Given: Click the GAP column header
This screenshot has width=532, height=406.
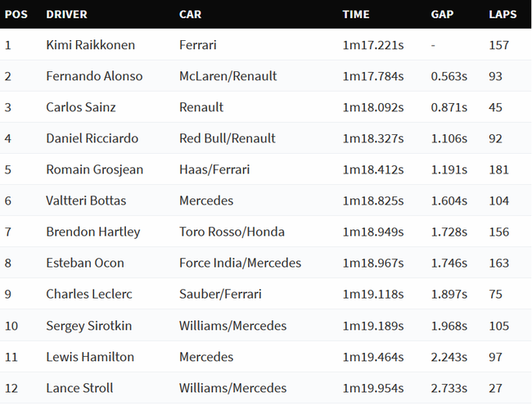Looking at the screenshot, I should [x=442, y=14].
